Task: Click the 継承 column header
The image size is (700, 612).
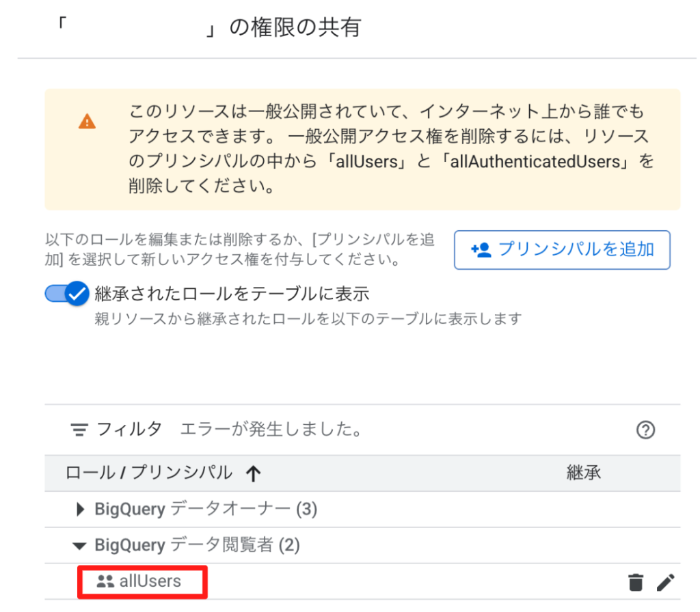Action: pos(584,473)
